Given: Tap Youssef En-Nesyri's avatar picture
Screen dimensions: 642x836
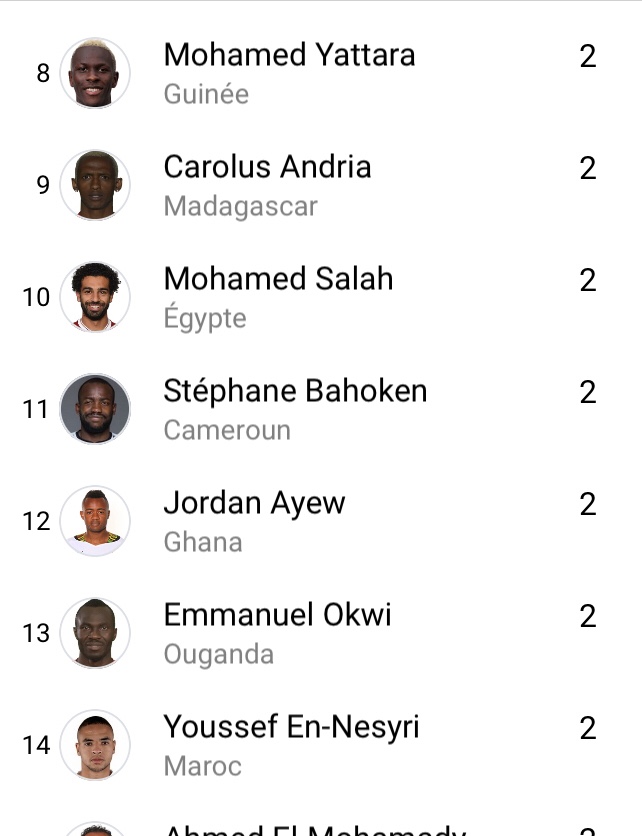Looking at the screenshot, I should tap(95, 745).
